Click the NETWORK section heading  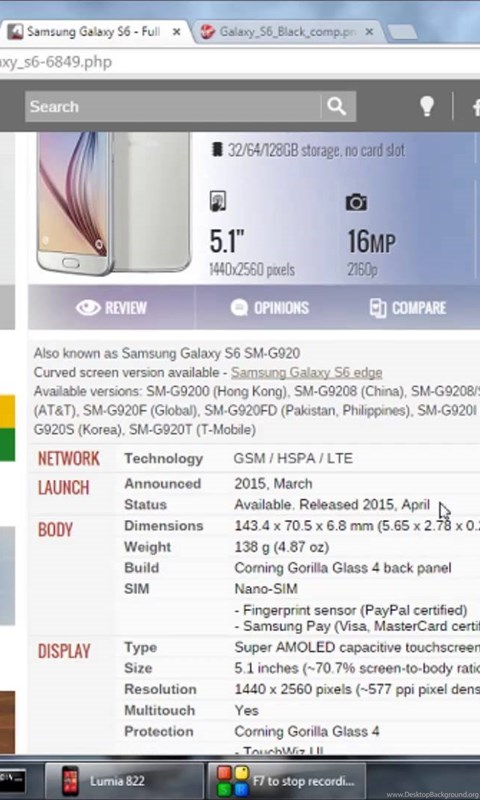tap(69, 458)
